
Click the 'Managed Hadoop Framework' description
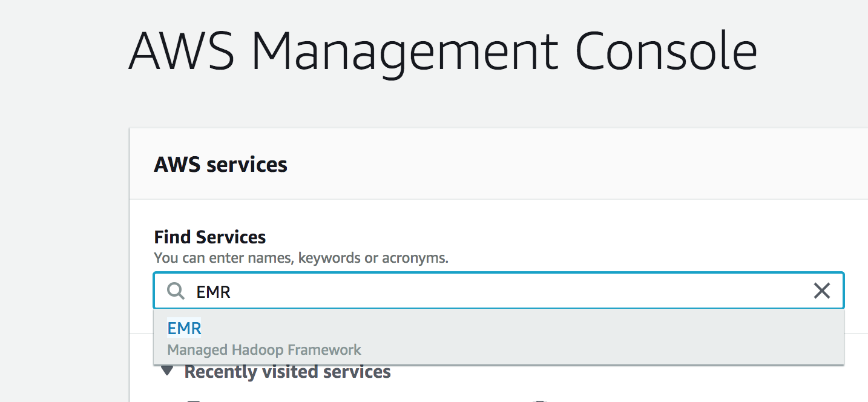point(264,350)
